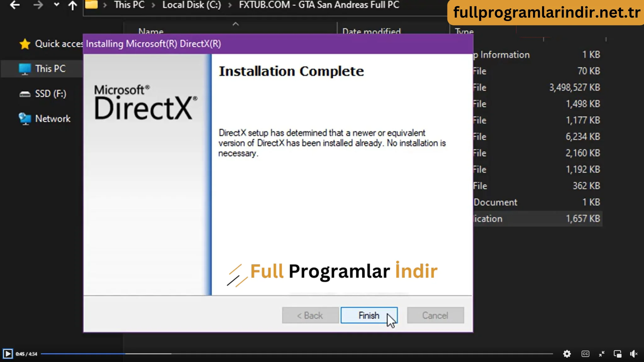Open recent locations dropdown arrow
The image size is (644, 362).
coord(56,4)
